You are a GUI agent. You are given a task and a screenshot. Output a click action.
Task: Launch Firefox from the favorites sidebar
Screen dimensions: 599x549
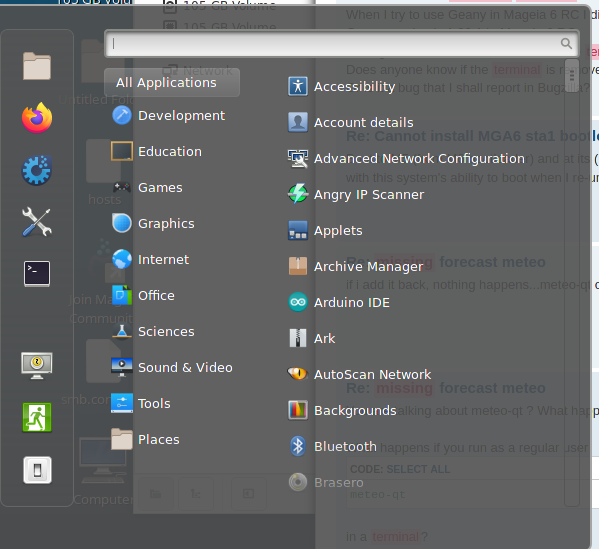[37, 118]
